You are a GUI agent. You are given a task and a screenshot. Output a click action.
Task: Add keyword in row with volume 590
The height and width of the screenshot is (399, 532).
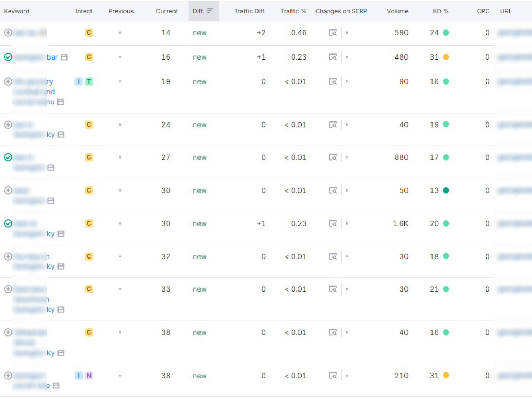click(x=8, y=32)
